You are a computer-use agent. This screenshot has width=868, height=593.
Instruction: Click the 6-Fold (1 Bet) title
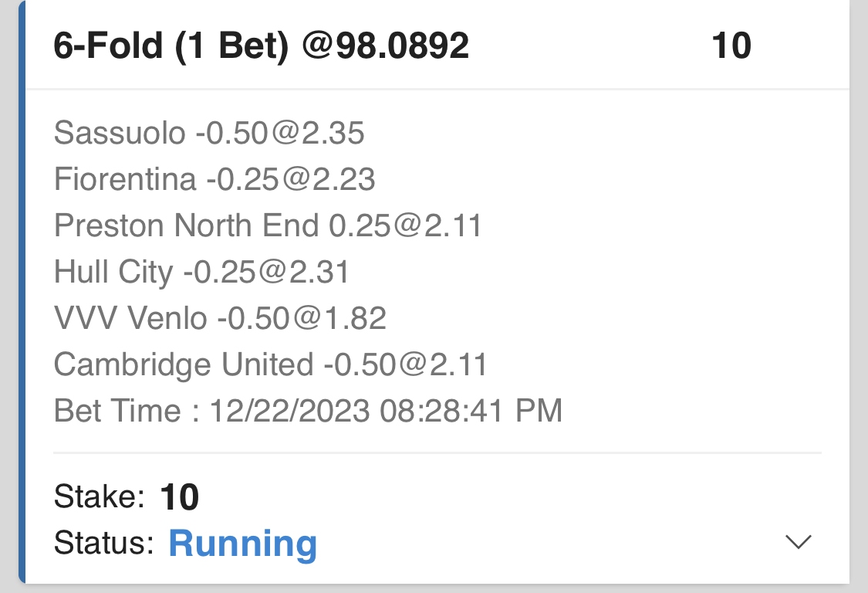point(171,47)
